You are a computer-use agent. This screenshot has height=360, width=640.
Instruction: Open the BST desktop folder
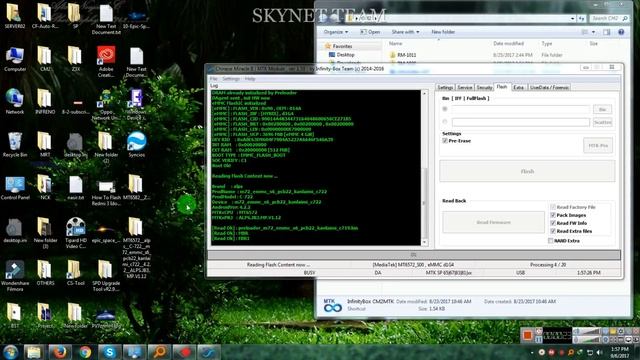[x=14, y=316]
